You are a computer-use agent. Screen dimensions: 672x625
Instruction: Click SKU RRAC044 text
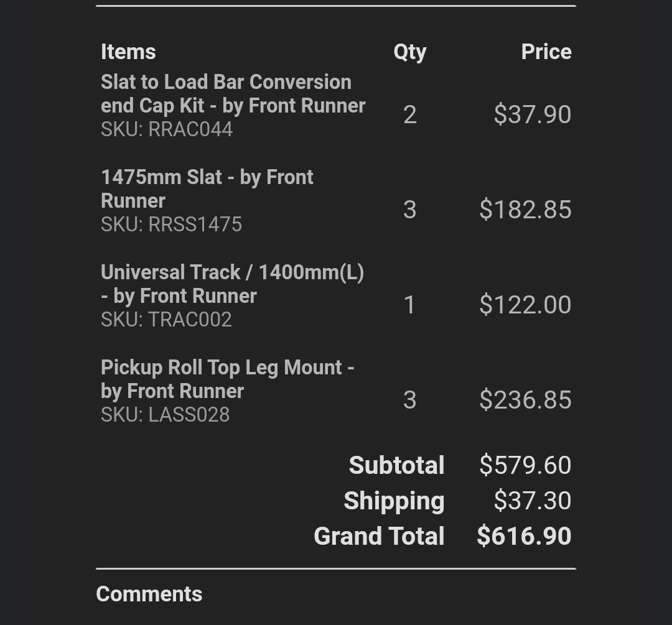(167, 129)
